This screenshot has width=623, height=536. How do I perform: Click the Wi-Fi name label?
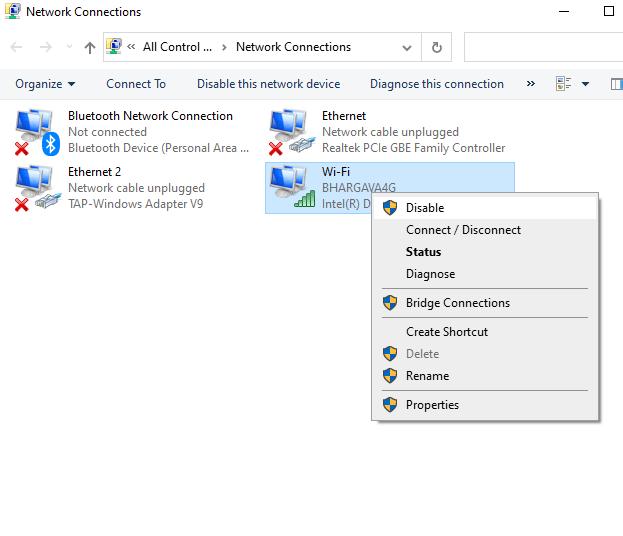(x=336, y=172)
